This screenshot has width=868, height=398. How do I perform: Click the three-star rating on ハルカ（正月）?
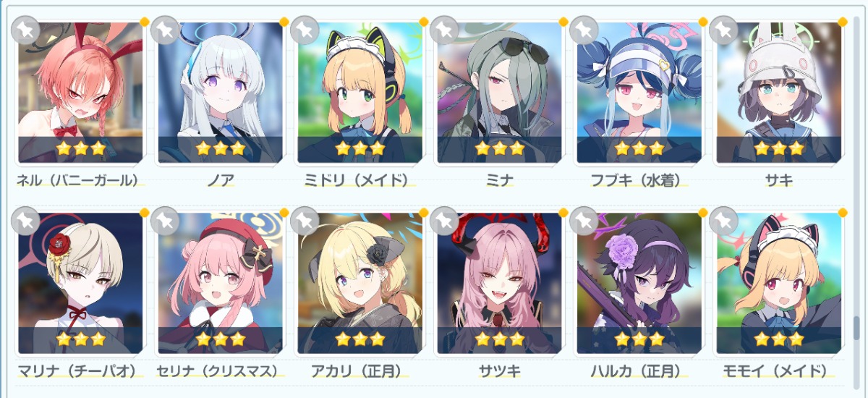639,339
